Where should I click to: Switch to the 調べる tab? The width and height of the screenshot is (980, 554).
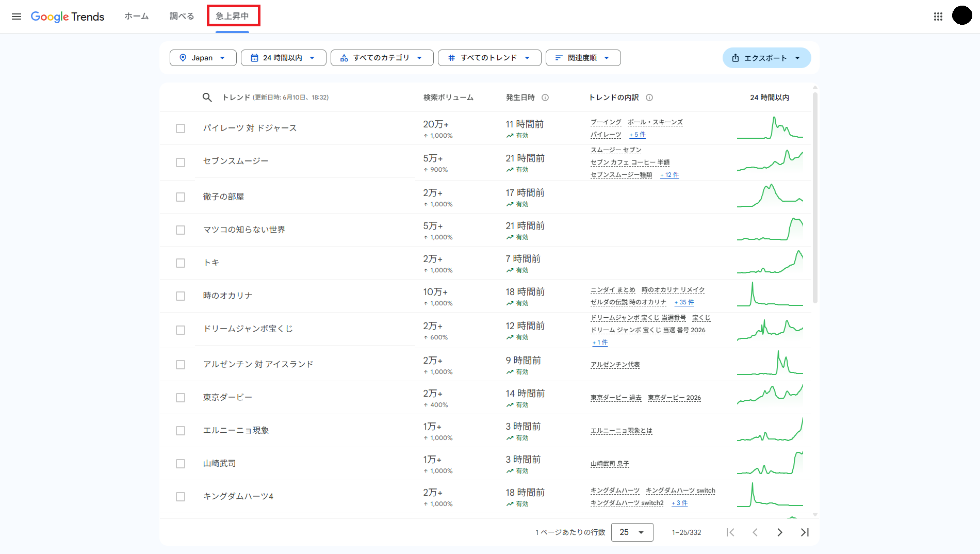coord(182,16)
